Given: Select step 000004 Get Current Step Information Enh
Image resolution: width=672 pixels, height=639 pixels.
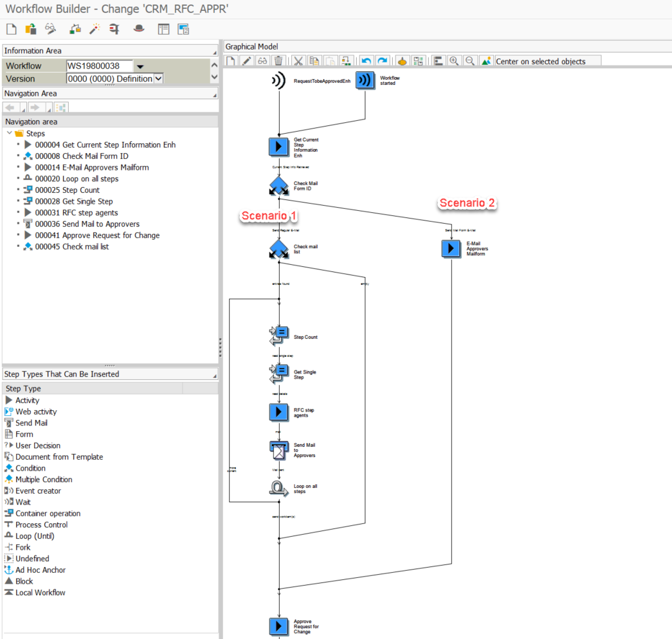Looking at the screenshot, I should 105,145.
